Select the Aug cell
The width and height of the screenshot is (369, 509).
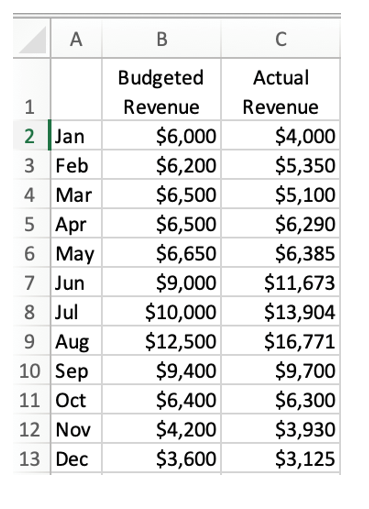tap(76, 341)
